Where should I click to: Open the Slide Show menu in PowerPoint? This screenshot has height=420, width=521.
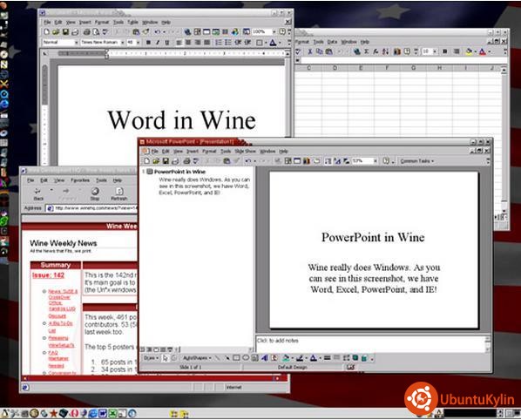pyautogui.click(x=245, y=152)
